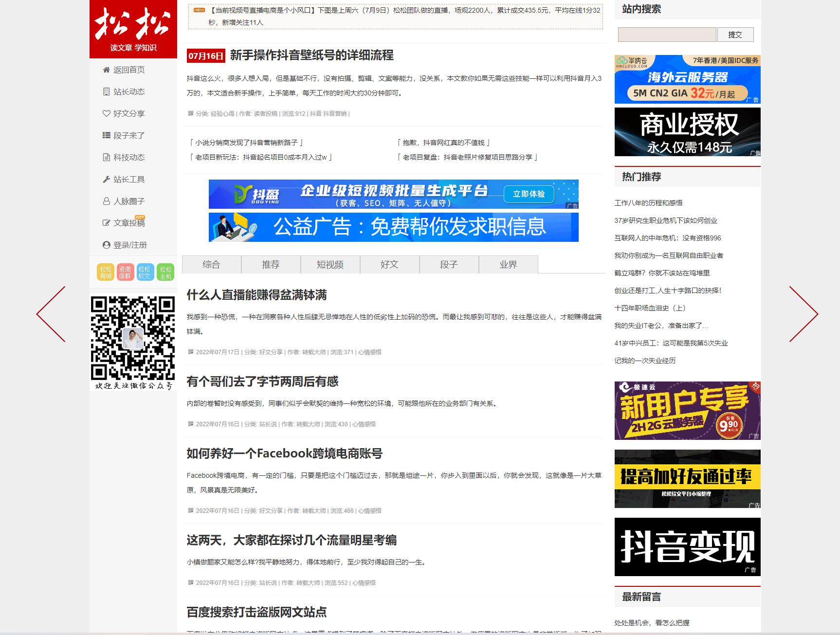840x635 pixels.
Task: Switch to the 好文 tab
Action: 389,264
